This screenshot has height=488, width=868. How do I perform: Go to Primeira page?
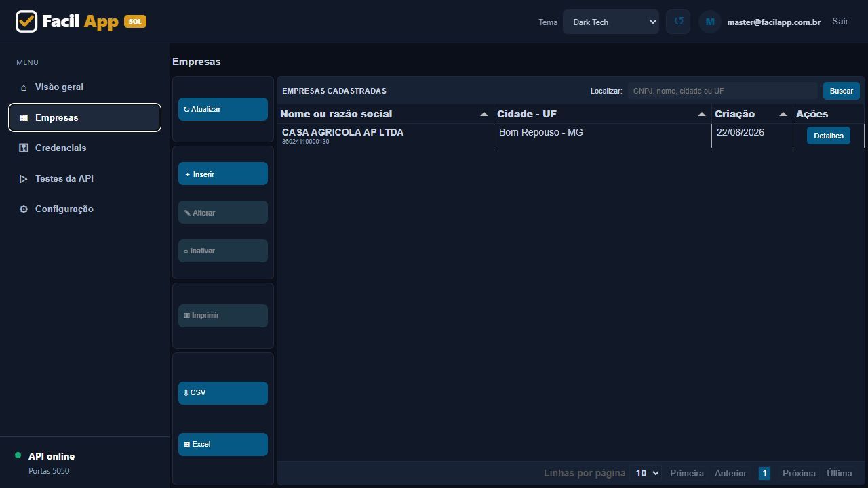pyautogui.click(x=687, y=473)
